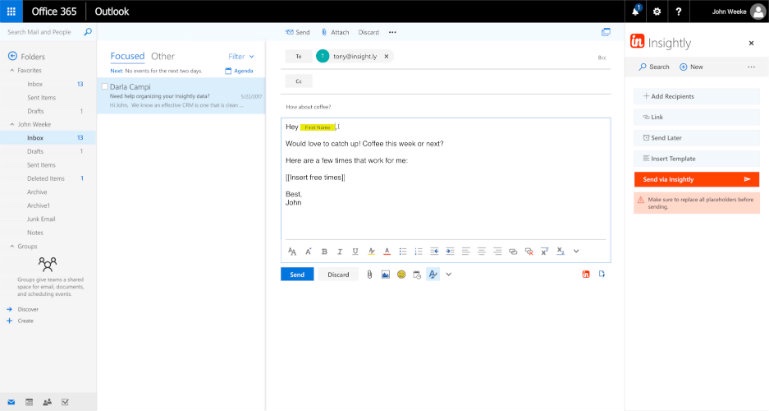Open the Tasks module icon
The width and height of the screenshot is (769, 411).
[x=65, y=402]
